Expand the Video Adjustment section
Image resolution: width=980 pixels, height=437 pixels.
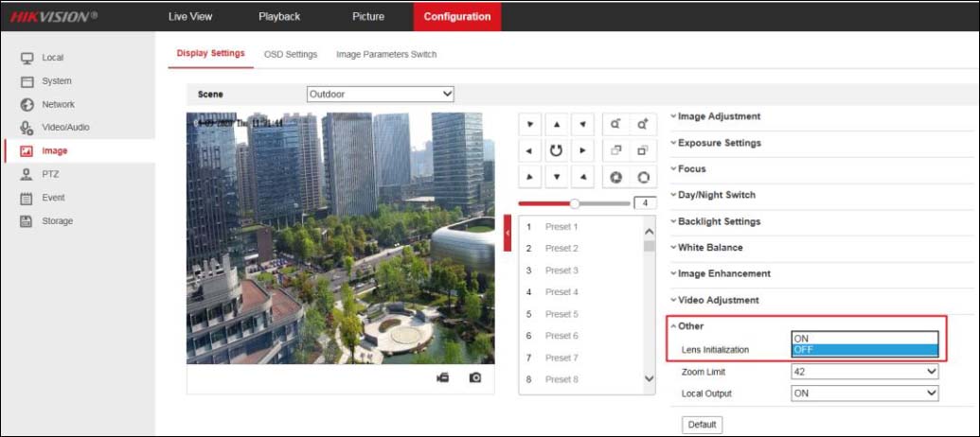pyautogui.click(x=715, y=300)
